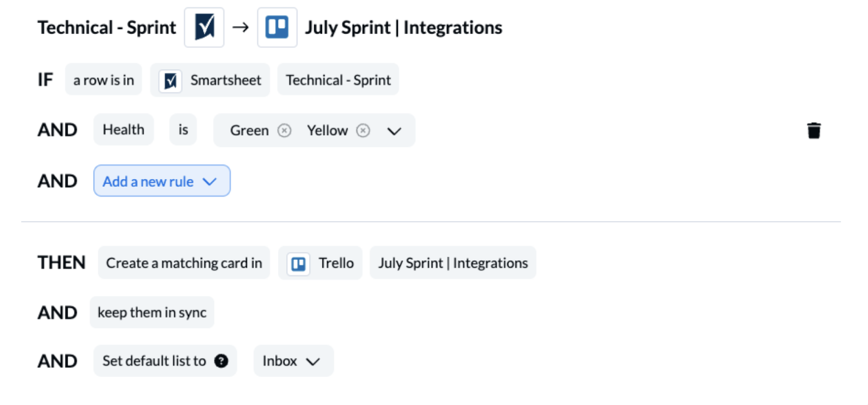
Task: Click the July Sprint | Integrations board chip
Action: (x=452, y=263)
